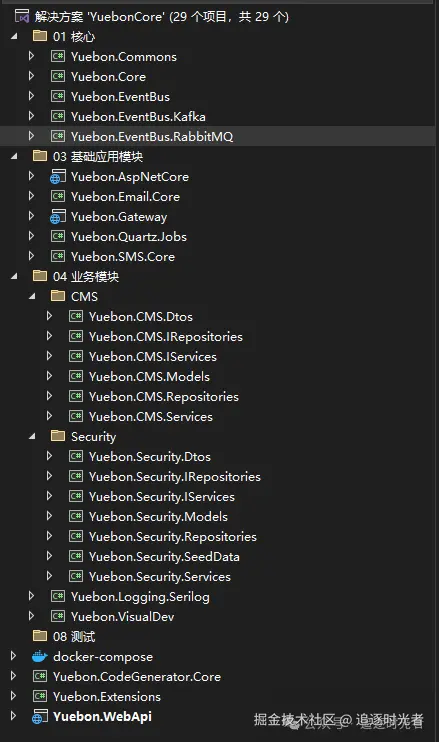Click the web project icon beside Yuebon.Gateway
Viewport: 439px width, 742px height.
[x=57, y=216]
